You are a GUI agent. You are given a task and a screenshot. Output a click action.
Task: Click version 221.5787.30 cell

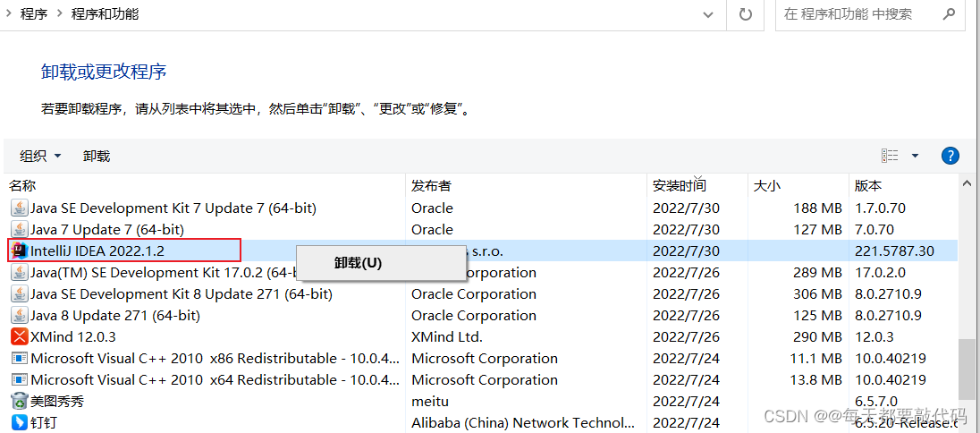coord(894,250)
